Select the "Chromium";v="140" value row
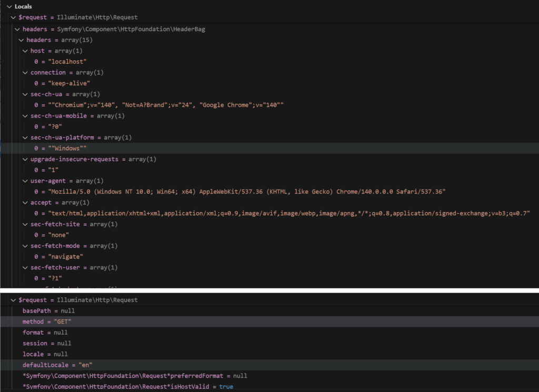The image size is (539, 392). point(269,105)
